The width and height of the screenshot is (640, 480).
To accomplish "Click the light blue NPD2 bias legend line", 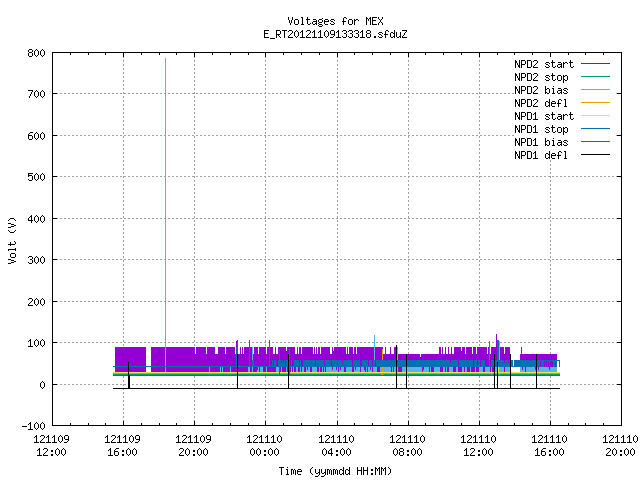I will (x=595, y=90).
